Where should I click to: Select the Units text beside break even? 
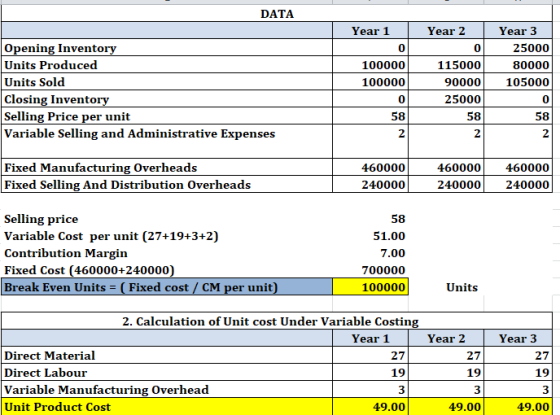point(462,287)
